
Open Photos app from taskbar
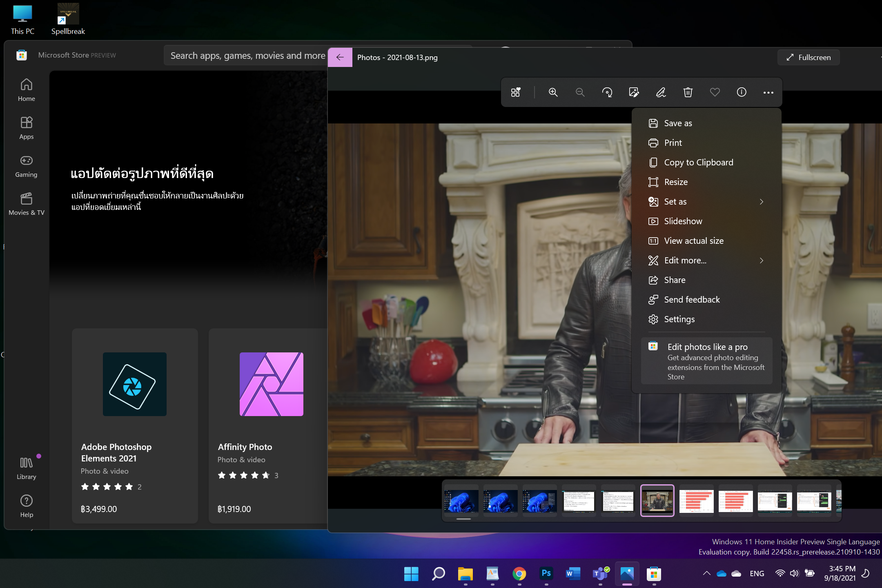627,574
